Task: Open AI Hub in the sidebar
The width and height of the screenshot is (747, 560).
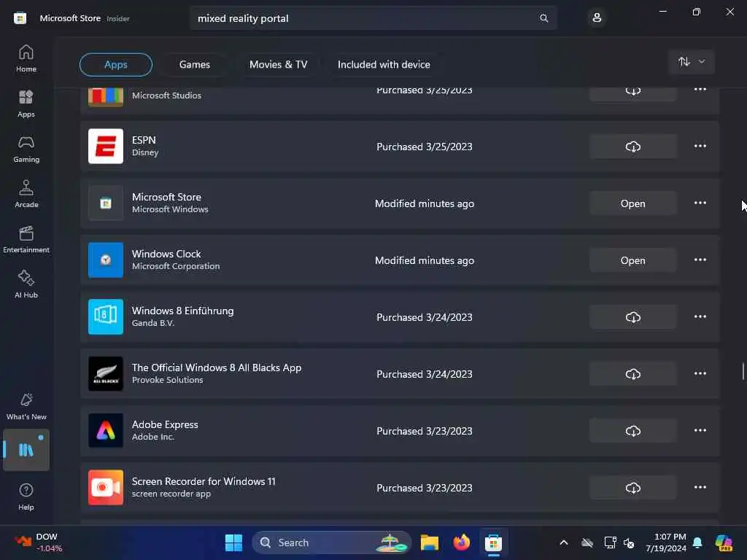Action: click(26, 284)
